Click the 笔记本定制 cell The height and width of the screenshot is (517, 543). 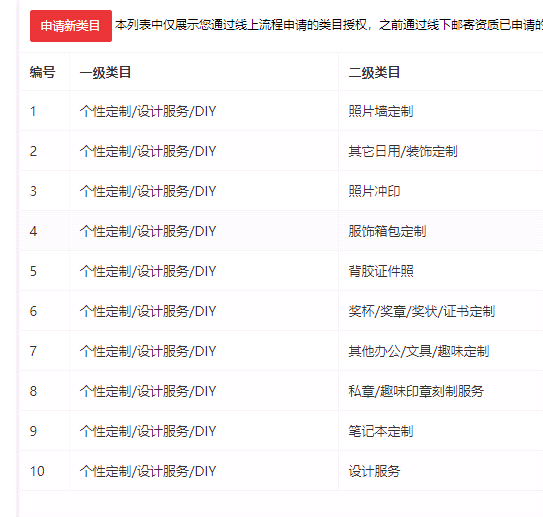(x=381, y=431)
